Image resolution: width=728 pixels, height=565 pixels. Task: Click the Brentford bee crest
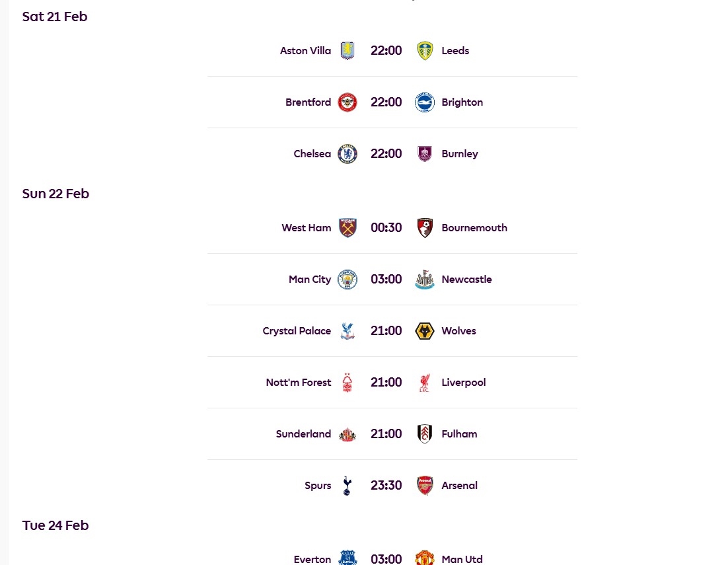click(x=346, y=102)
